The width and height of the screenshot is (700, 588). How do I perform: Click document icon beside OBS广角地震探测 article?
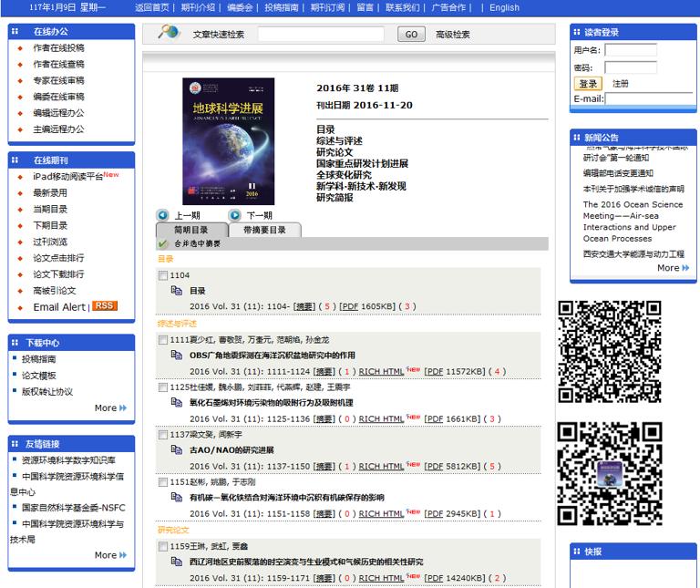coord(177,355)
